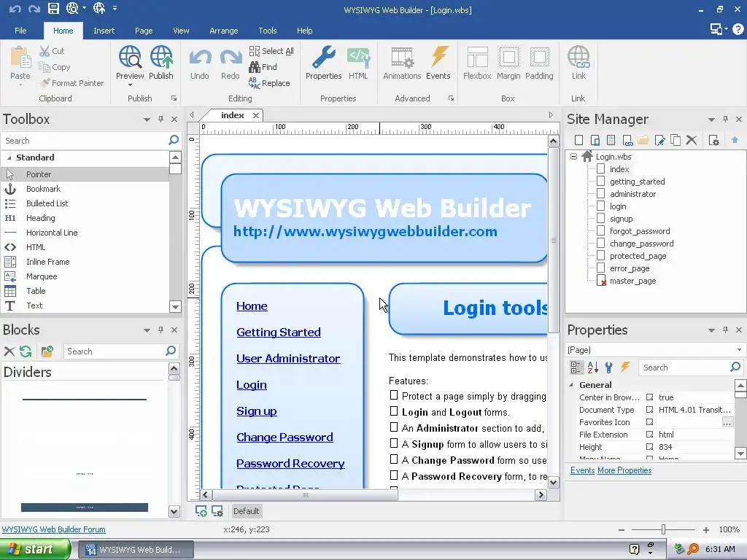Switch to the Insert ribbon tab
Image resolution: width=747 pixels, height=560 pixels.
point(104,31)
